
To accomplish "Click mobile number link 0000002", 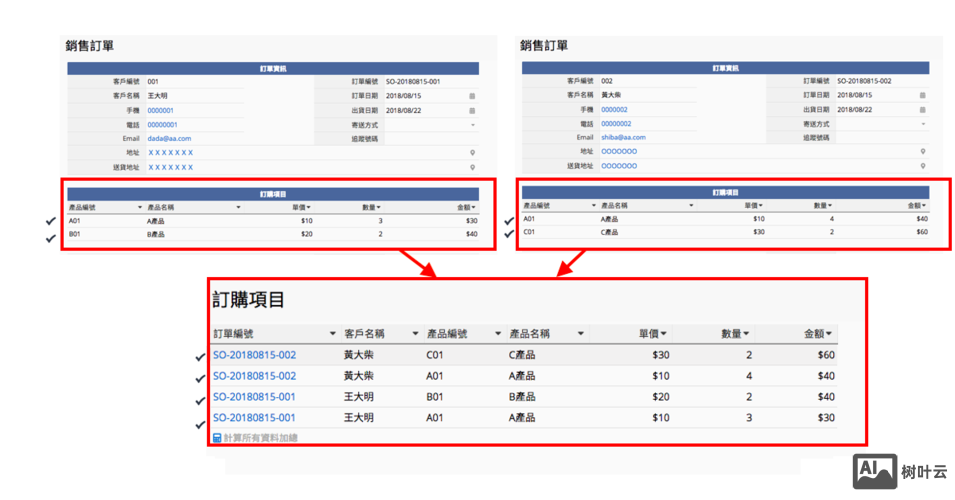I will 614,110.
